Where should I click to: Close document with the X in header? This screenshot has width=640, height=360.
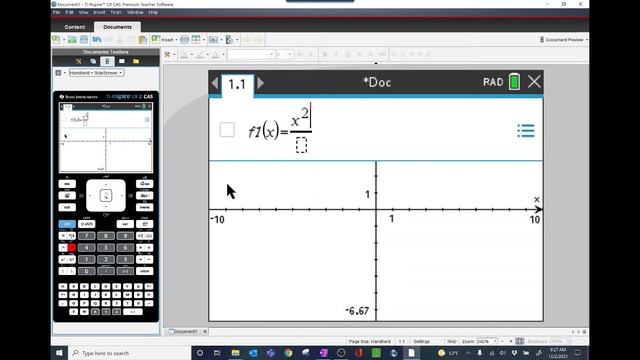pyautogui.click(x=534, y=82)
